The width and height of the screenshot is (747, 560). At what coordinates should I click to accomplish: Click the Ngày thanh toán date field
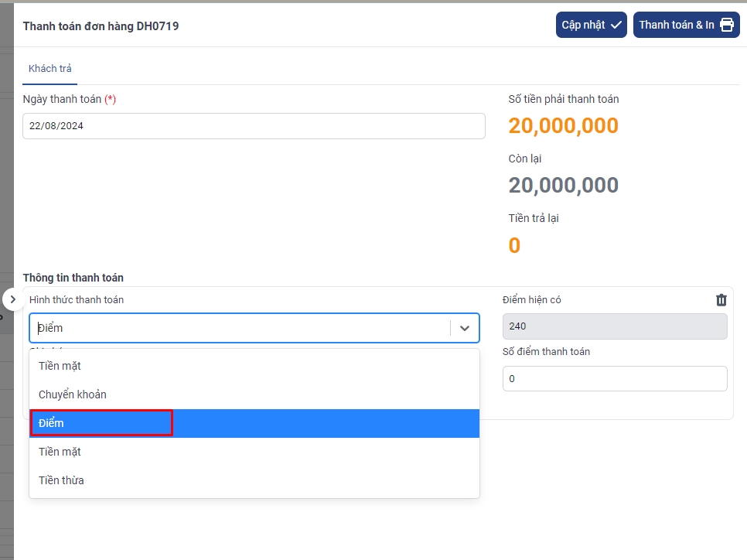coord(254,126)
